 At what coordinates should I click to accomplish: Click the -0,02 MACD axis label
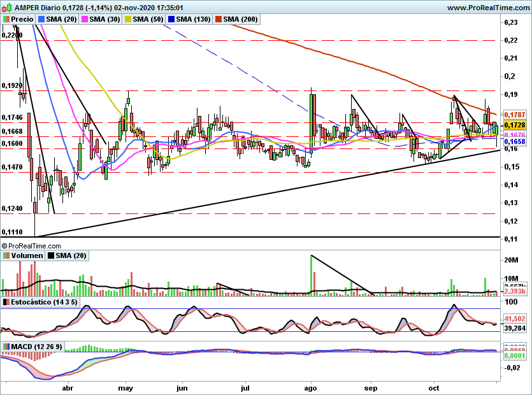click(x=512, y=368)
